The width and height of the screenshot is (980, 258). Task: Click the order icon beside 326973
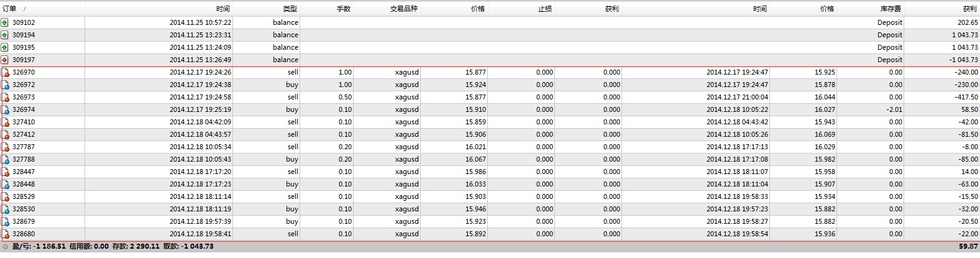pyautogui.click(x=5, y=97)
